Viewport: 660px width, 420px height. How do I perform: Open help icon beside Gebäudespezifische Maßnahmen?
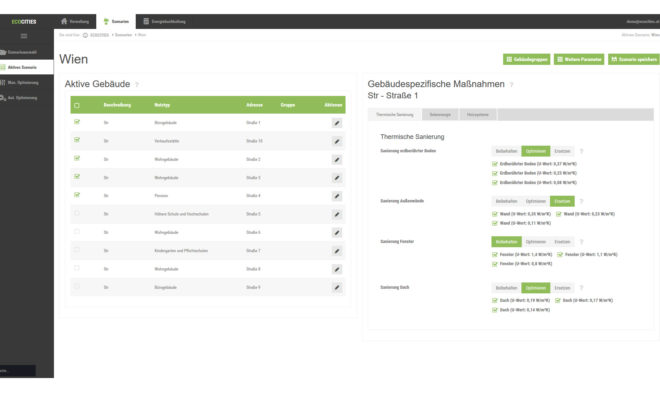[x=511, y=85]
